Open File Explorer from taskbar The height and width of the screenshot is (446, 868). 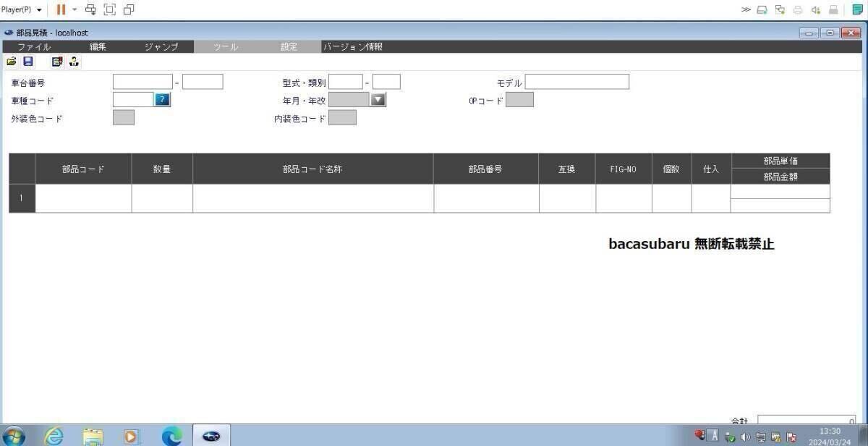[93, 436]
